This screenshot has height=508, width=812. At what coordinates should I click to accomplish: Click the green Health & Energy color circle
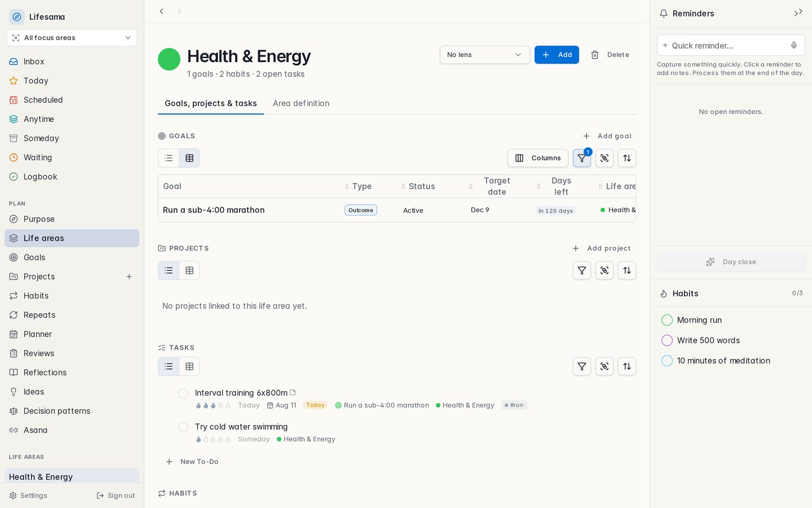(x=169, y=59)
